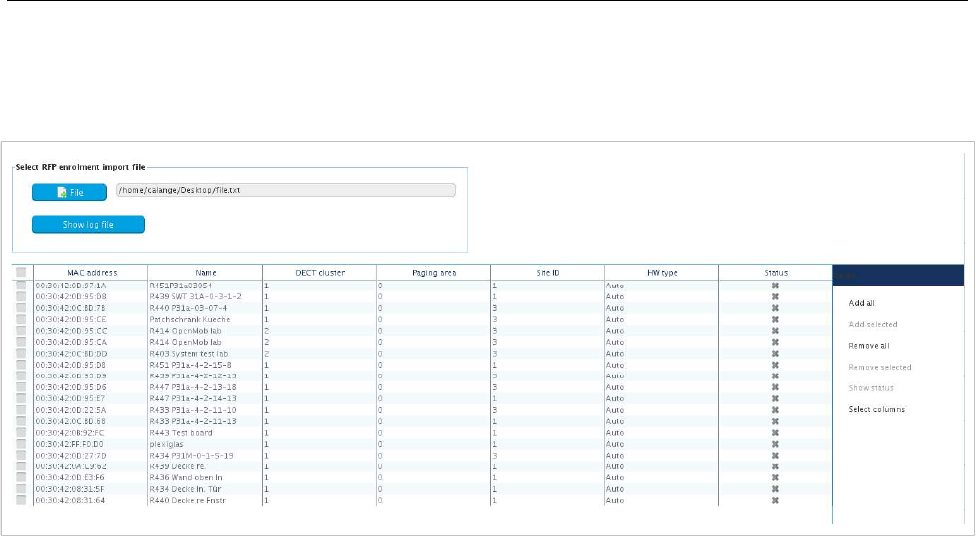Click the status X icon for R436 Wand oben ln
The height and width of the screenshot is (536, 976).
tap(775, 477)
